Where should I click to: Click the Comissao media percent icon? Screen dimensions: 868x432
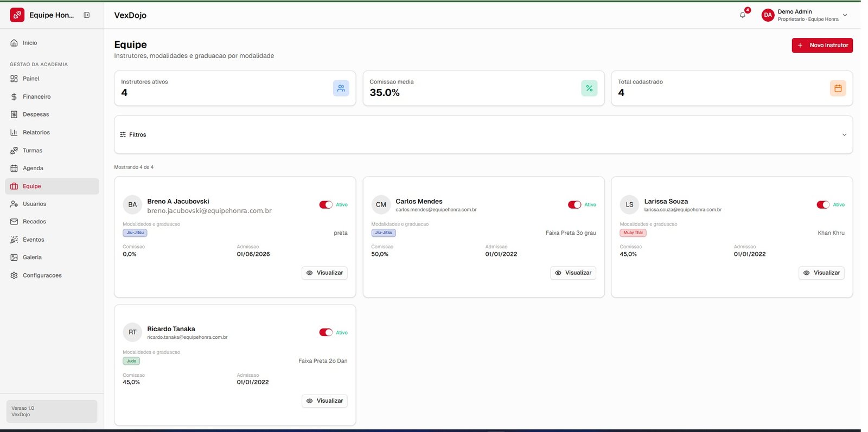pyautogui.click(x=589, y=88)
